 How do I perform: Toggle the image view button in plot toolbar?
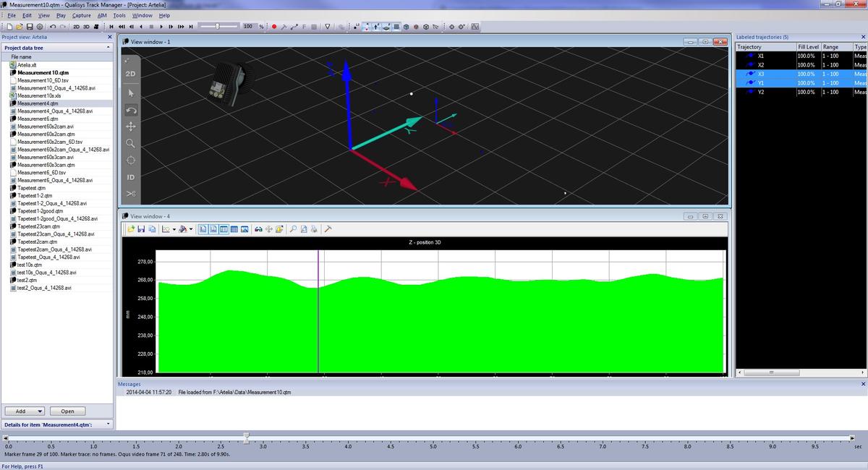pos(244,229)
